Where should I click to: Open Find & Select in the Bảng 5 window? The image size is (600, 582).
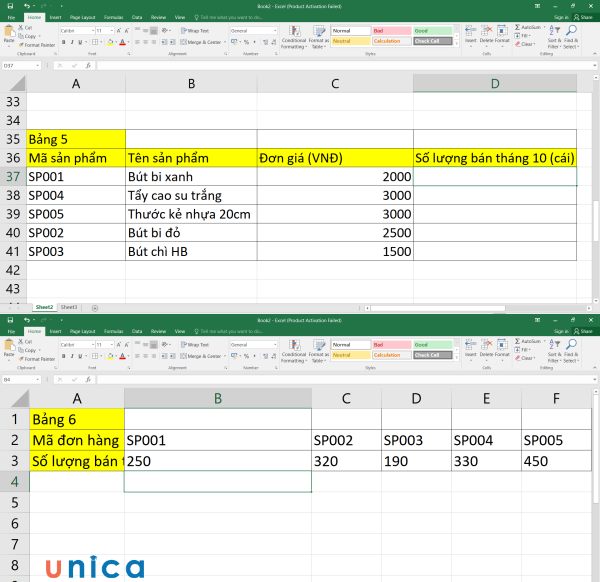[571, 37]
